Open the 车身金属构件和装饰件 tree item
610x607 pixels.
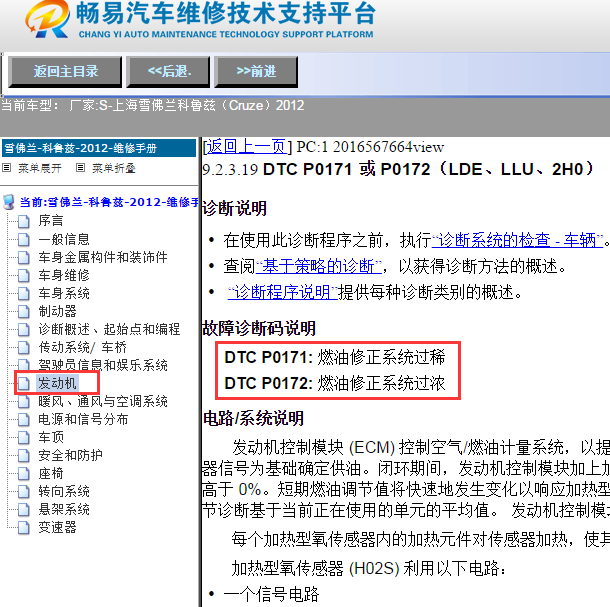[103, 257]
